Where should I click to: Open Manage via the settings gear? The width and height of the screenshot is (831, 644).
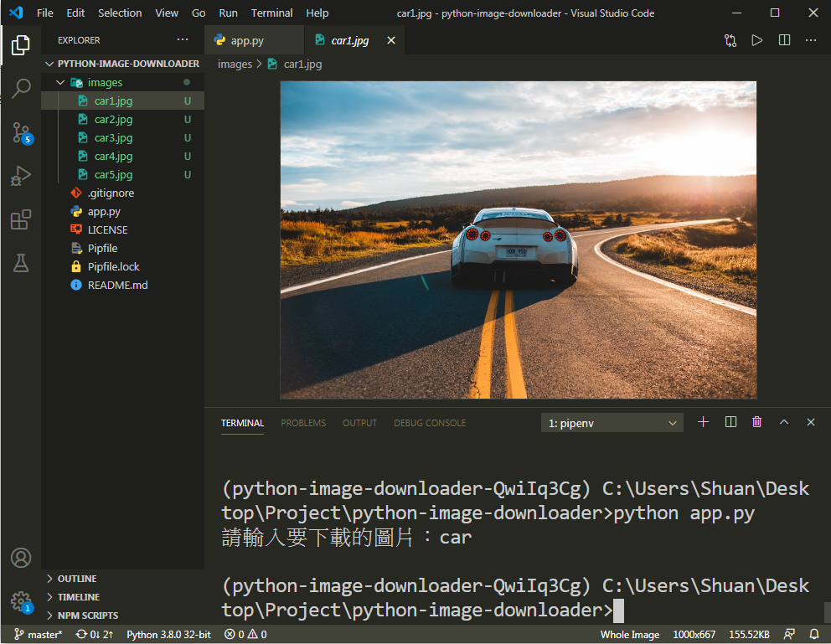click(21, 601)
